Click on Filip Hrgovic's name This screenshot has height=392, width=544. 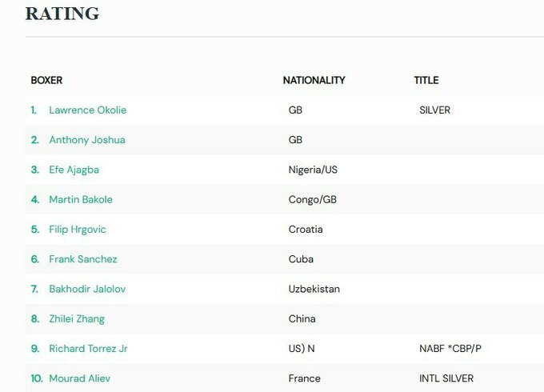click(x=77, y=230)
